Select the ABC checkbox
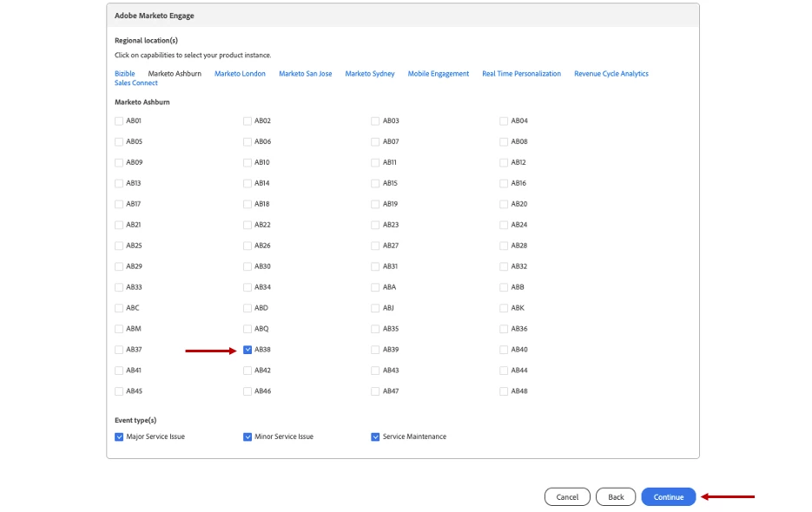Screen dimensions: 812x512 119,308
